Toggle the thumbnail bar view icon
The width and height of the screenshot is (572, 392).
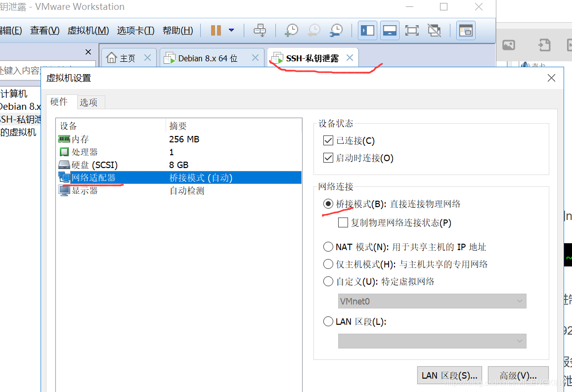click(x=390, y=30)
